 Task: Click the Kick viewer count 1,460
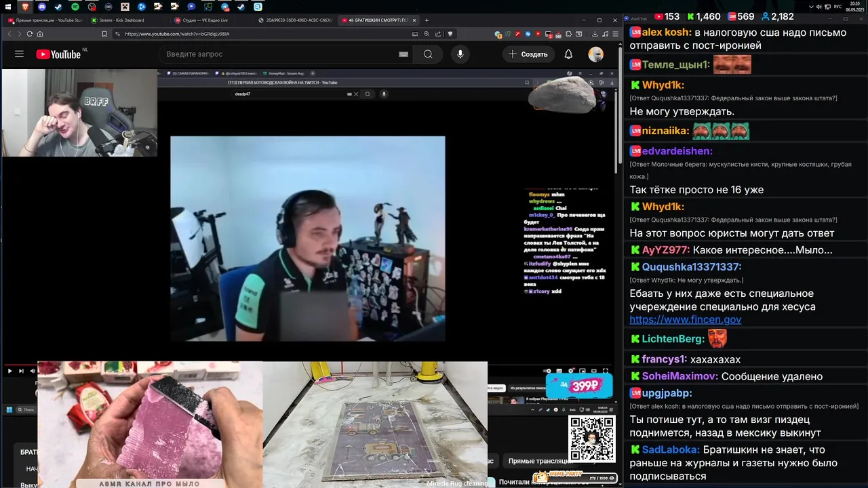[x=704, y=16]
